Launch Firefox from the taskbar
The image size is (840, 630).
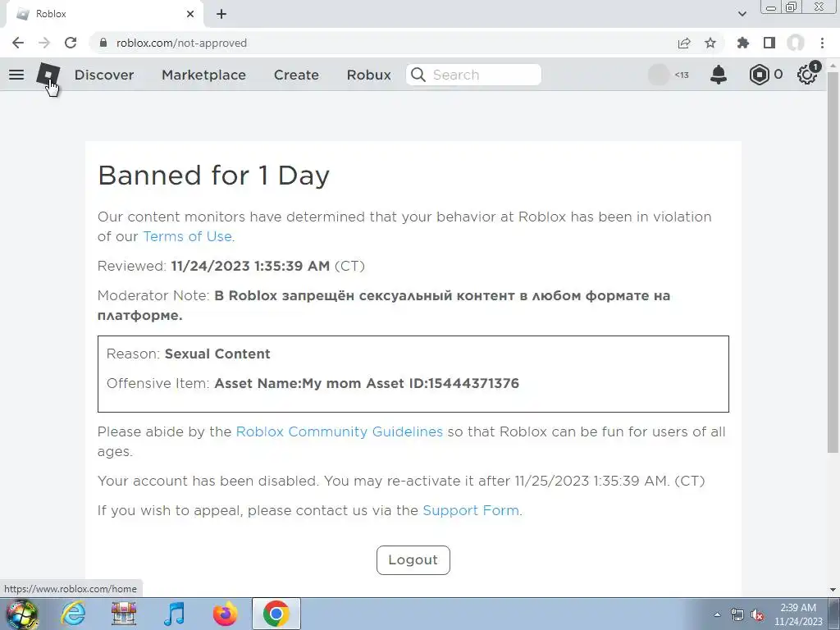(225, 614)
